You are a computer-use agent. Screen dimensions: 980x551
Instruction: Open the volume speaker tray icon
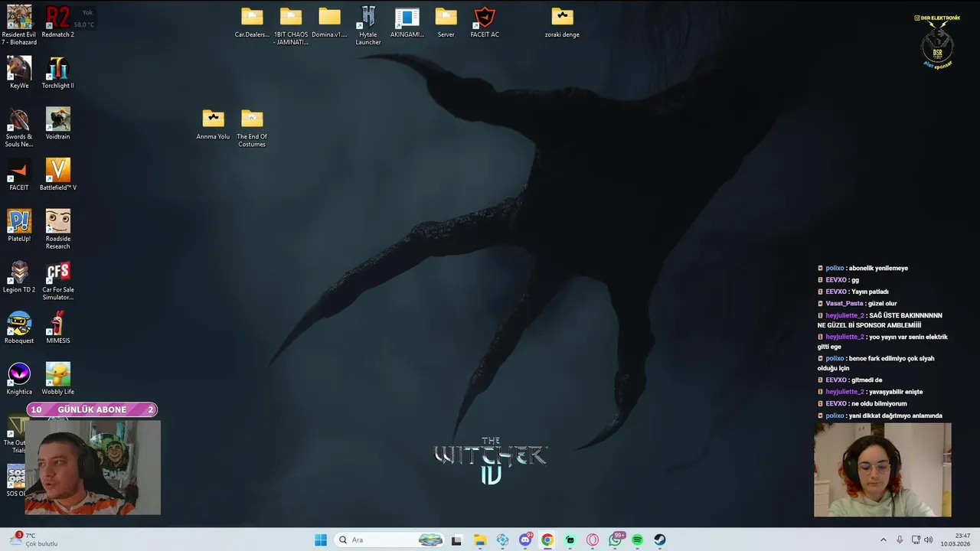(928, 540)
